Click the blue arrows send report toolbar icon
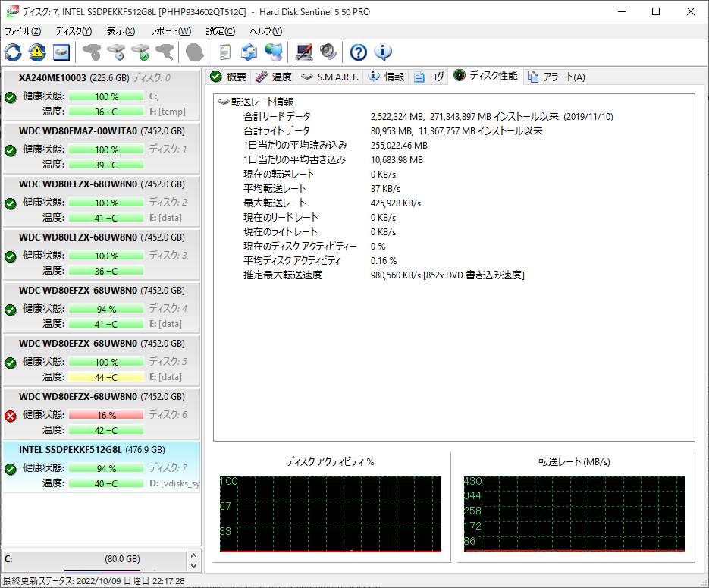Screen dimensions: 709x588 click(249, 52)
